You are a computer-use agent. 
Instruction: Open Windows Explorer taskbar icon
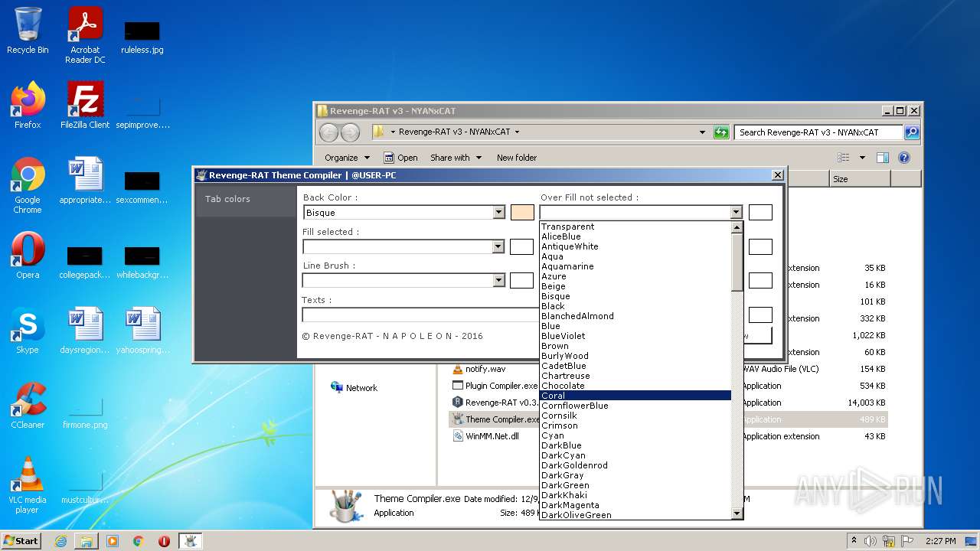(x=87, y=541)
